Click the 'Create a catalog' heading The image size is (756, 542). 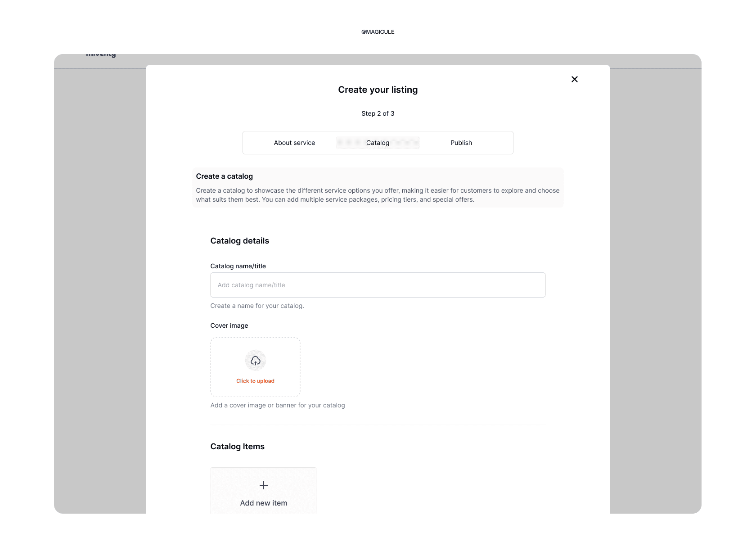click(x=224, y=176)
